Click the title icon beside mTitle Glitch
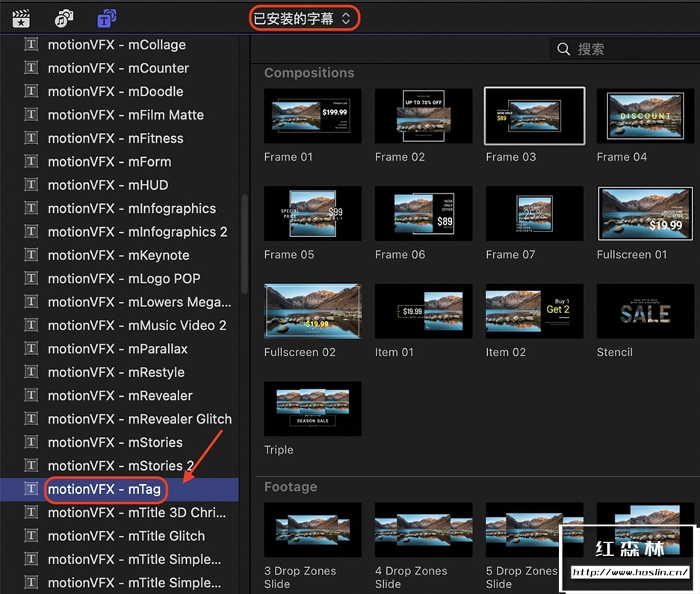Image resolution: width=700 pixels, height=594 pixels. point(31,535)
